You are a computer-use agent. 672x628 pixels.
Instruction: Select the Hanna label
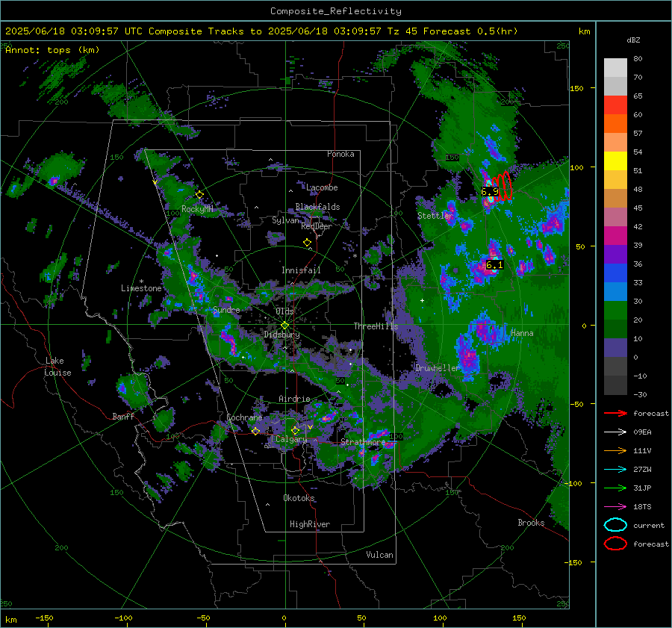[522, 333]
